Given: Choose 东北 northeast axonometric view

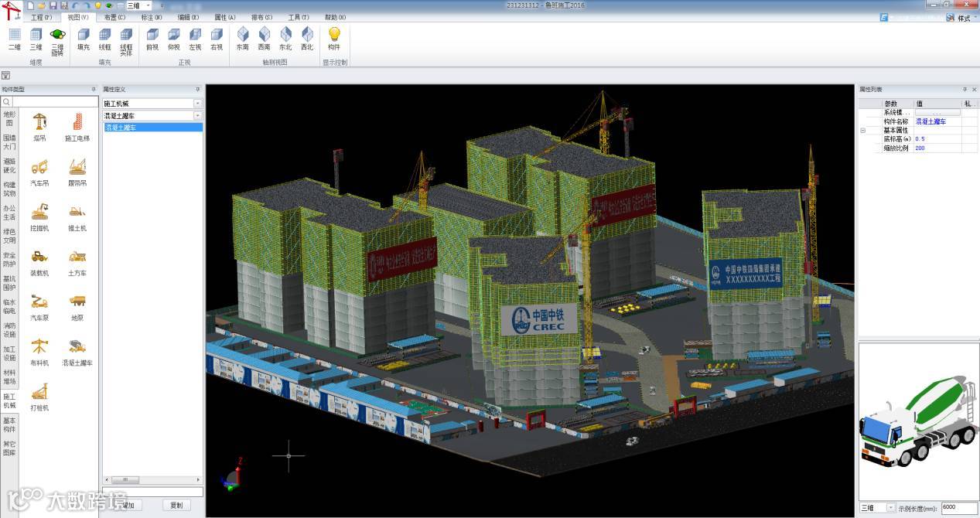Looking at the screenshot, I should [286, 39].
